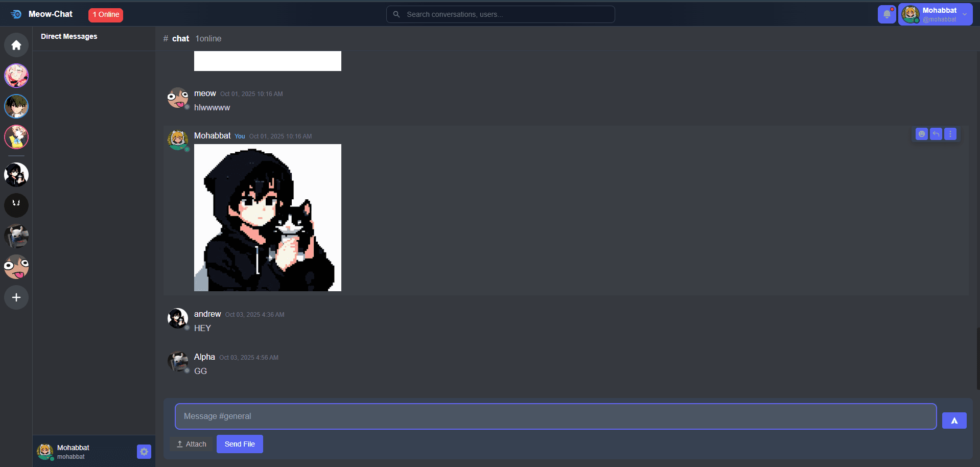The image size is (980, 467).
Task: Click the Meow-Chat logo icon
Action: (x=16, y=14)
